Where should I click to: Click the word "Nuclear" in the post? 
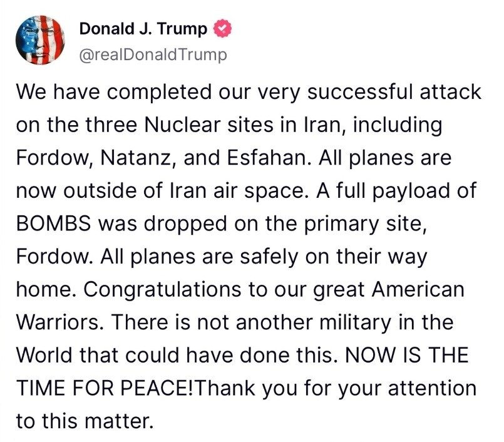click(x=183, y=125)
